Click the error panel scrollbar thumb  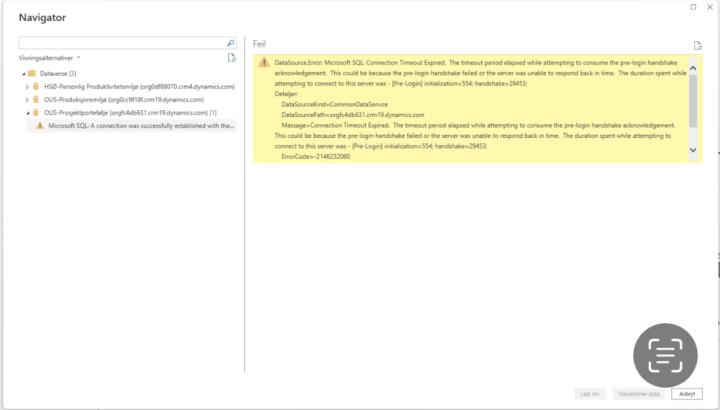pos(693,101)
